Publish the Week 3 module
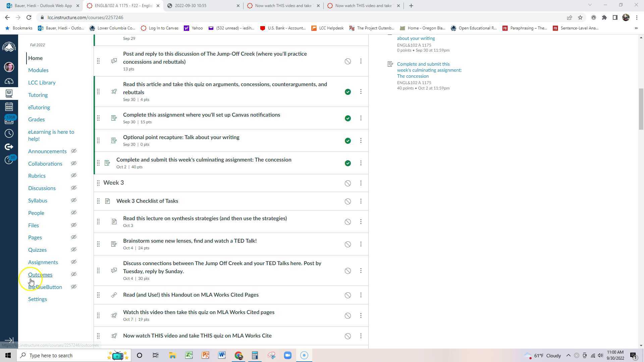 (348, 183)
